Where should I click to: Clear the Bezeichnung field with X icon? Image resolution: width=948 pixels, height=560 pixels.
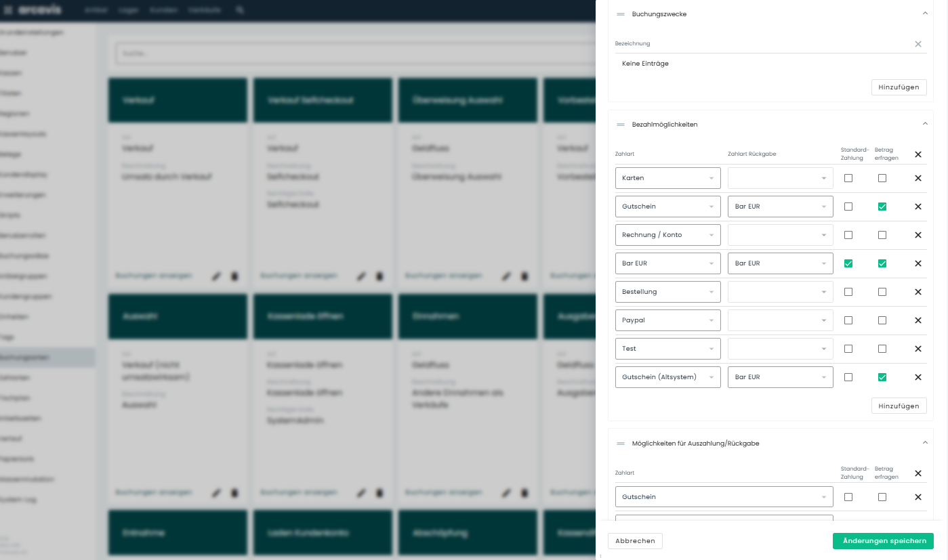[x=918, y=44]
